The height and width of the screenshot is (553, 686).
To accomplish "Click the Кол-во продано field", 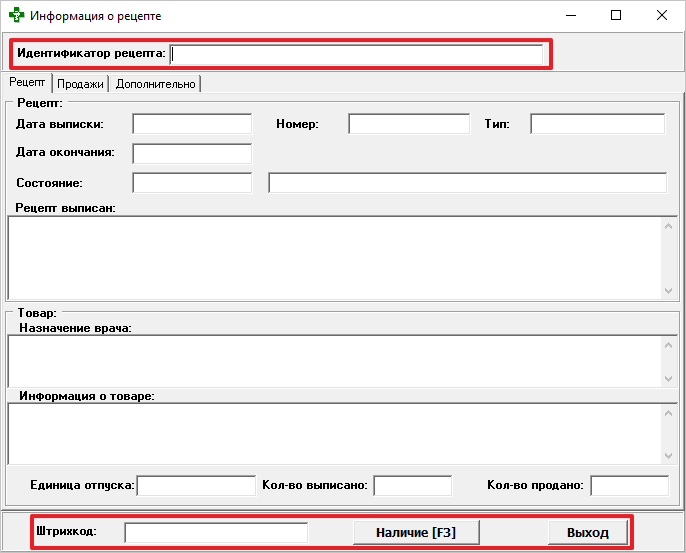I will (629, 485).
